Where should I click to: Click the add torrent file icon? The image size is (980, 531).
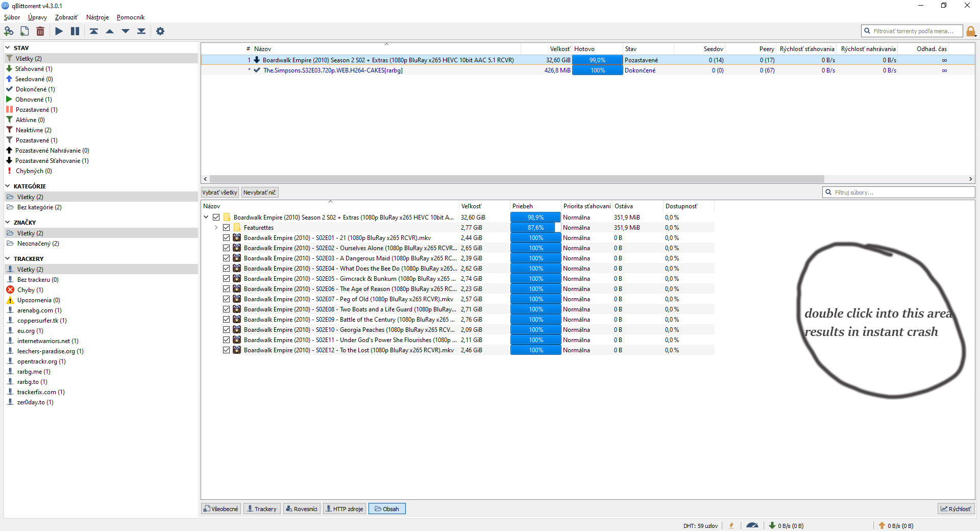point(24,31)
